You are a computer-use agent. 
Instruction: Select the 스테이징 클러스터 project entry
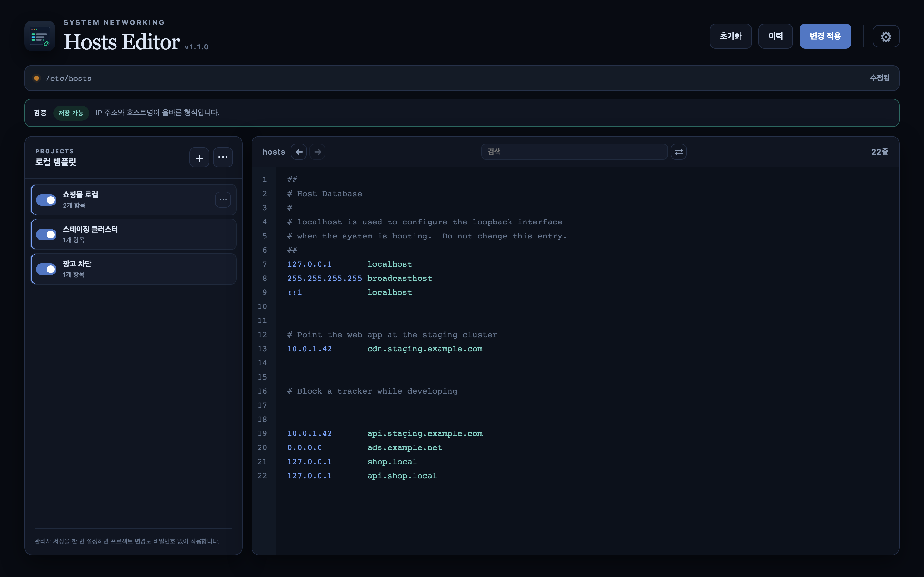coord(134,234)
